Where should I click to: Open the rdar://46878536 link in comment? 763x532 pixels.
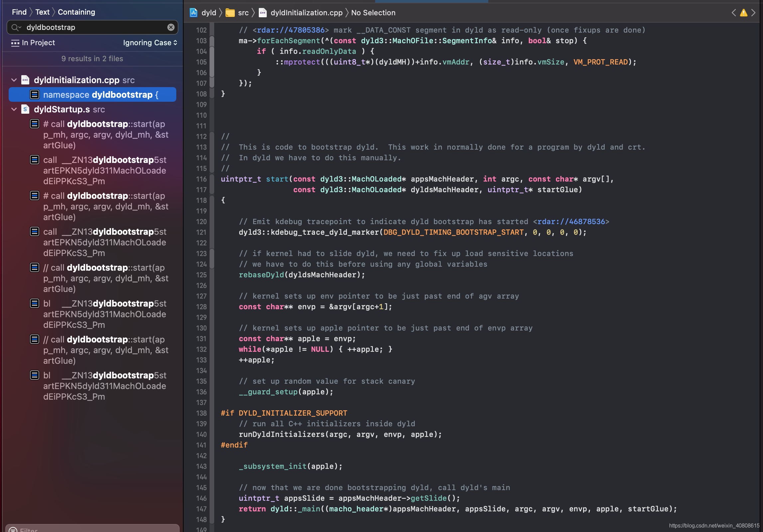click(x=571, y=222)
